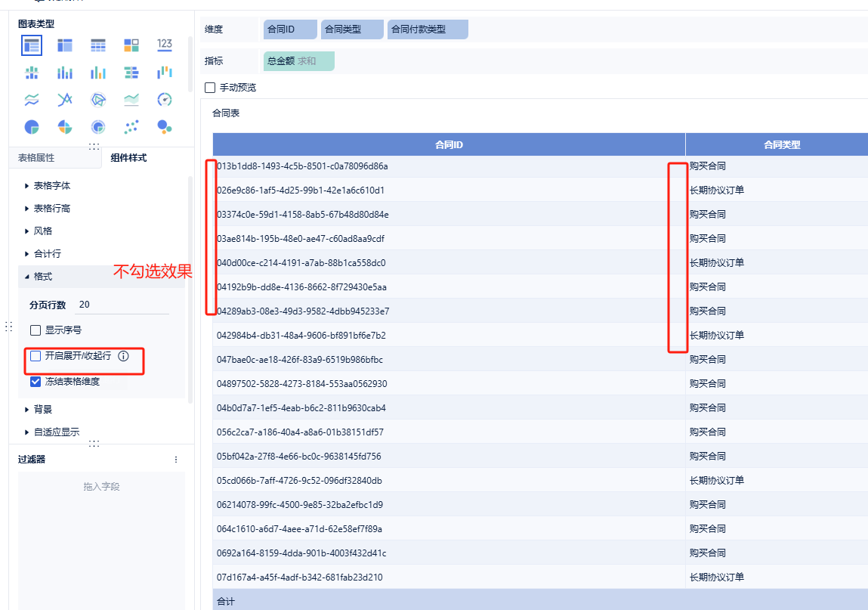The width and height of the screenshot is (868, 610).
Task: Select the multicolor rose pie chart
Action: click(65, 127)
